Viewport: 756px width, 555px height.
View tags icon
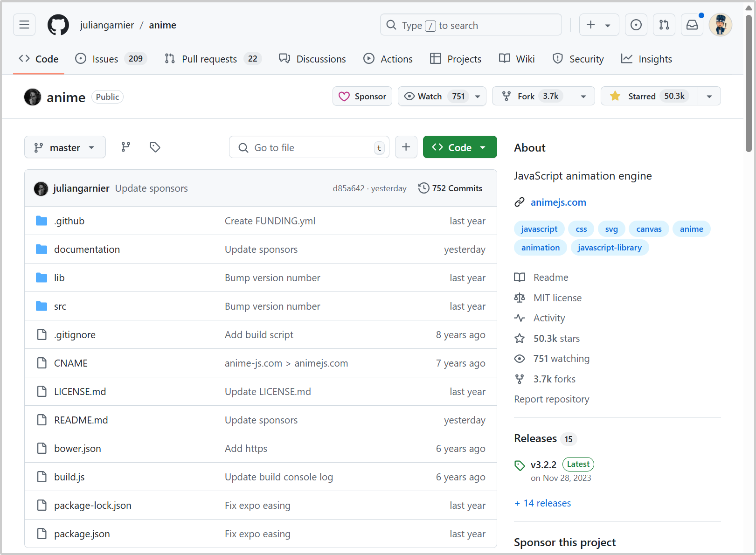155,147
